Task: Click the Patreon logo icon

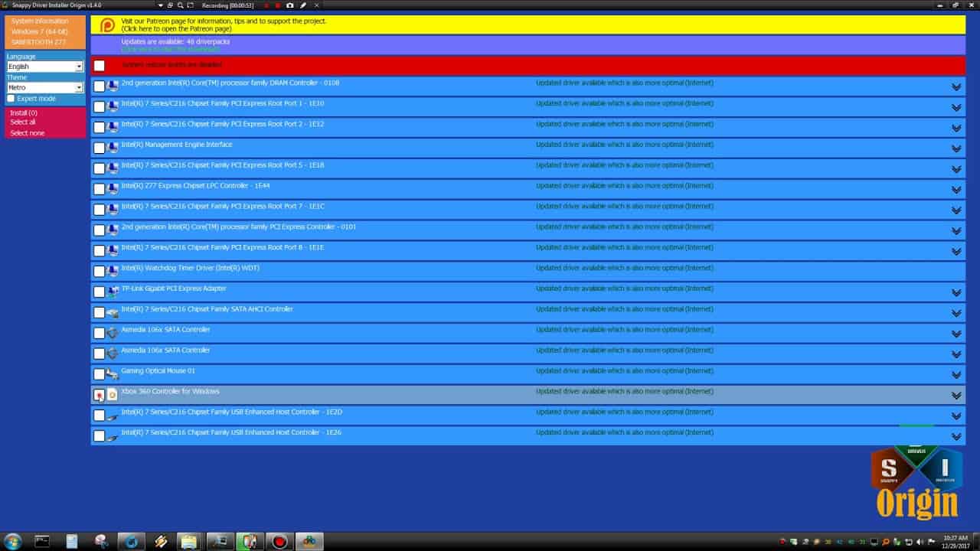Action: click(108, 25)
